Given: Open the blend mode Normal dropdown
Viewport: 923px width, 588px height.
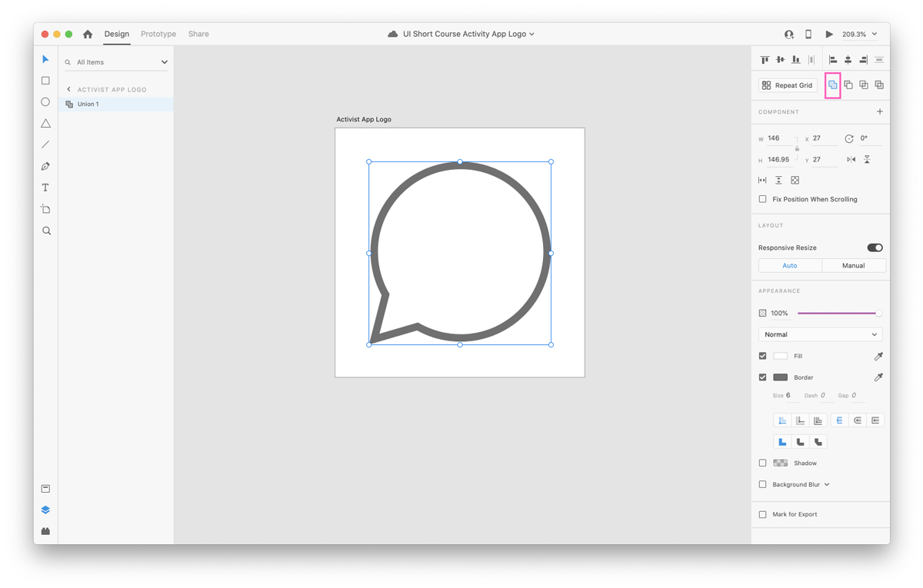Looking at the screenshot, I should coord(820,334).
